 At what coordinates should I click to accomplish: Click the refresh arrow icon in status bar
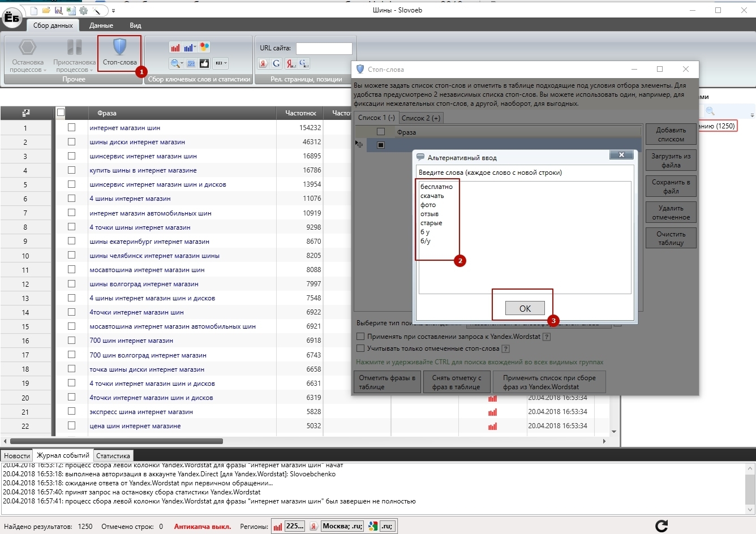[661, 526]
